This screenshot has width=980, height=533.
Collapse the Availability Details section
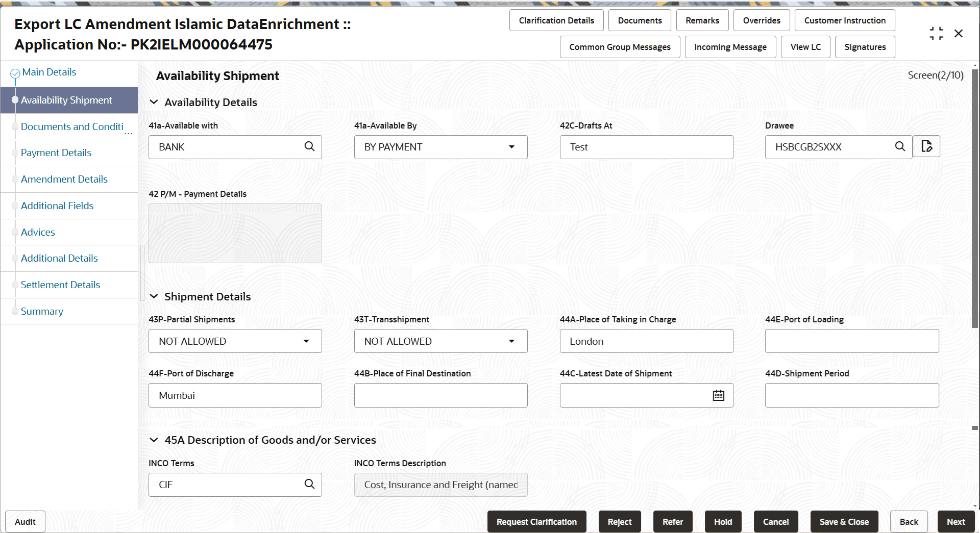click(x=155, y=102)
